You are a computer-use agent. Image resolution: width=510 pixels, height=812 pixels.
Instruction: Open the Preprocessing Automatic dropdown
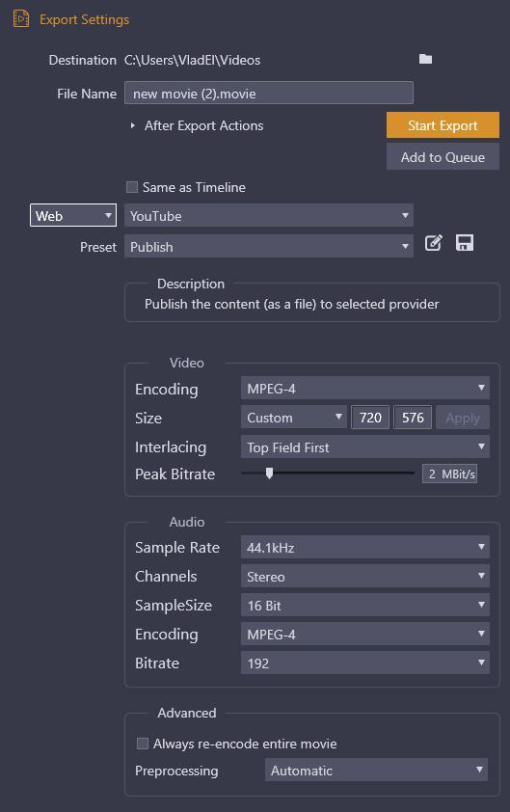(x=376, y=771)
